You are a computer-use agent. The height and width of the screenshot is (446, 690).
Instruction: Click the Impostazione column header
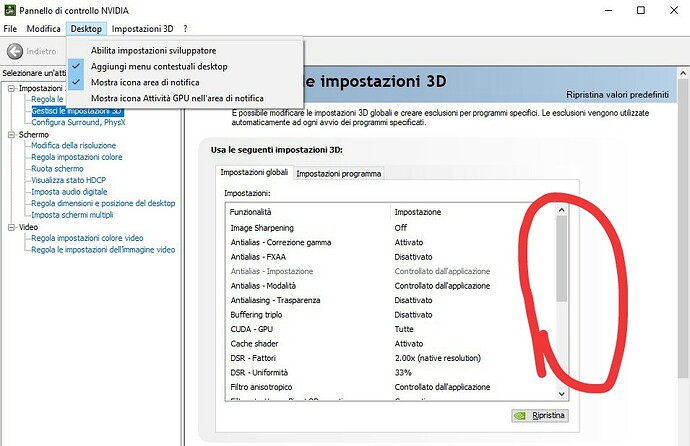pos(473,212)
